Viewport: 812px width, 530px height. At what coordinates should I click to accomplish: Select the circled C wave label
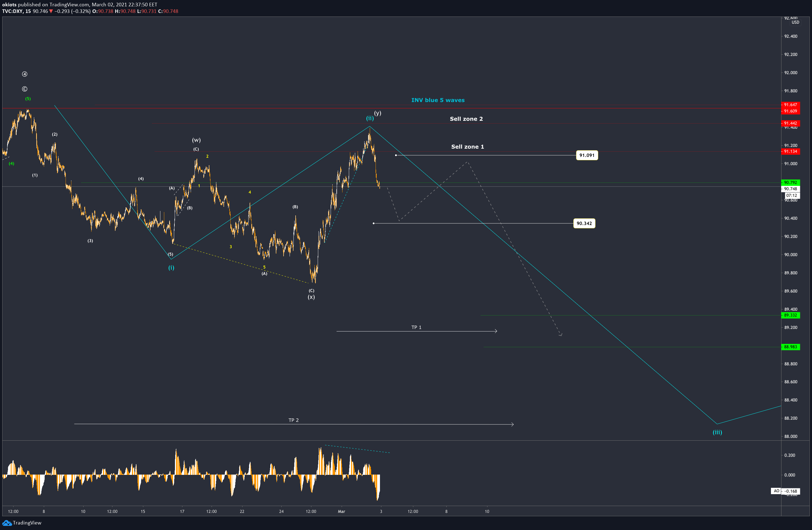coord(25,89)
